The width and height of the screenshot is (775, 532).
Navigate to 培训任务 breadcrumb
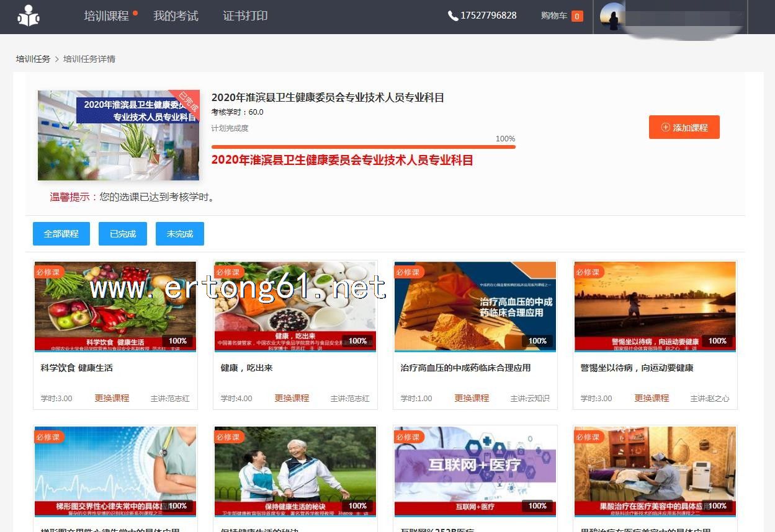point(33,59)
